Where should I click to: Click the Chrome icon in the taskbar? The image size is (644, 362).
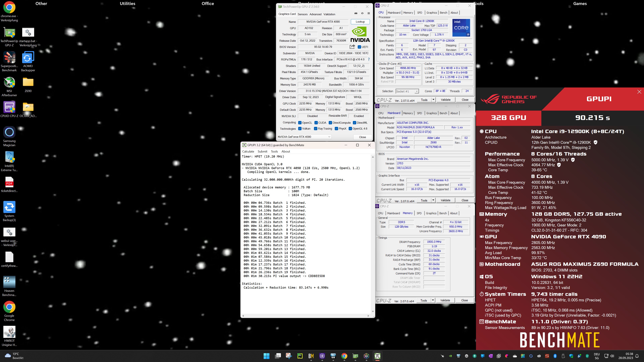click(x=344, y=356)
